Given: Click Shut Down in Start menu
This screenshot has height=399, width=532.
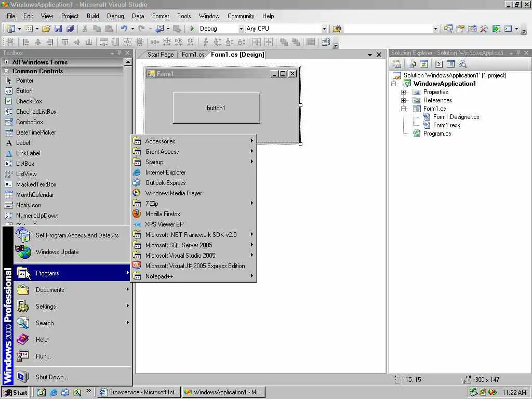Looking at the screenshot, I should click(x=73, y=377).
